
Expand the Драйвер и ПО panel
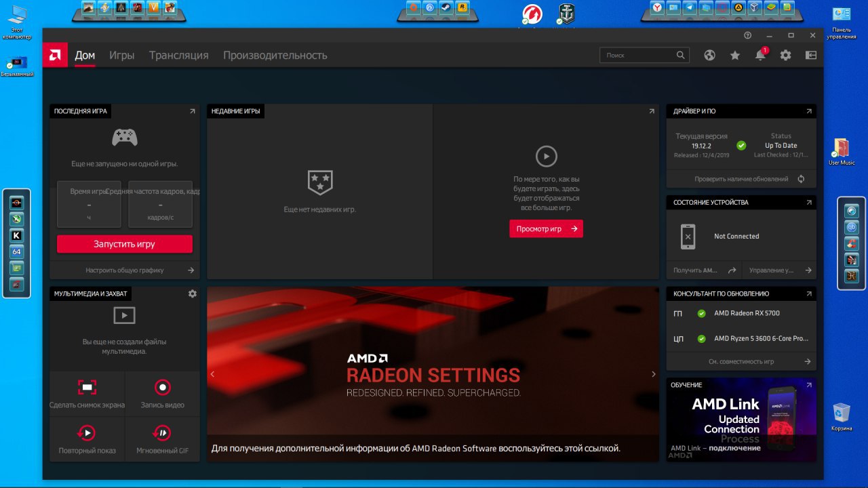[809, 111]
